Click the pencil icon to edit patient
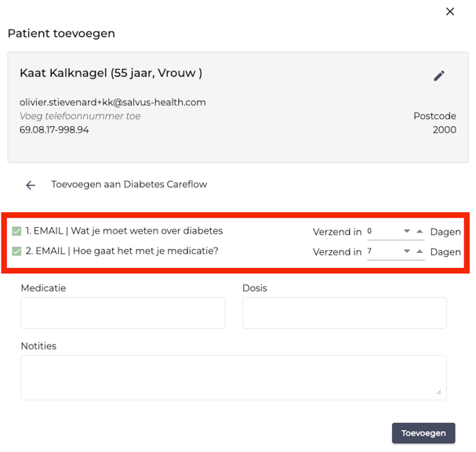 click(439, 76)
